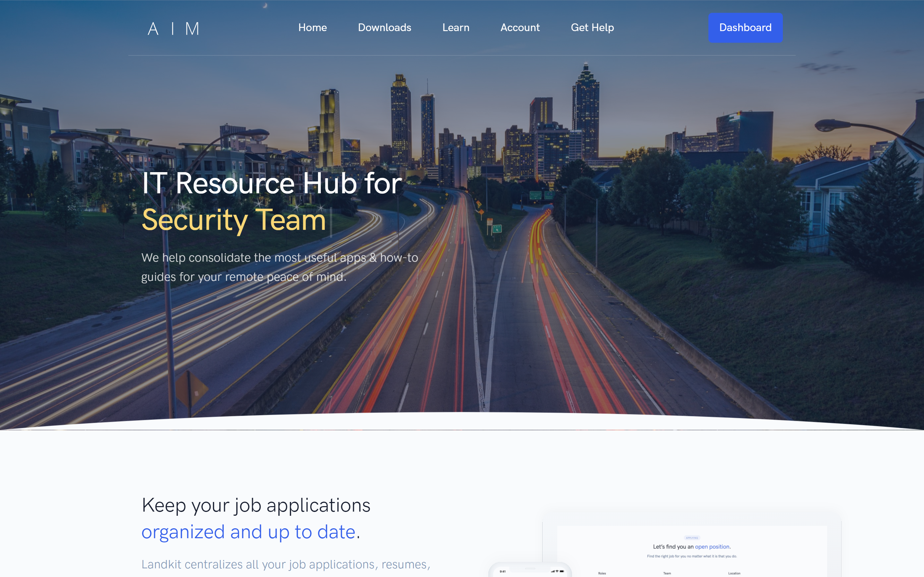
Task: Click the Roles label in the mockup
Action: (x=602, y=573)
